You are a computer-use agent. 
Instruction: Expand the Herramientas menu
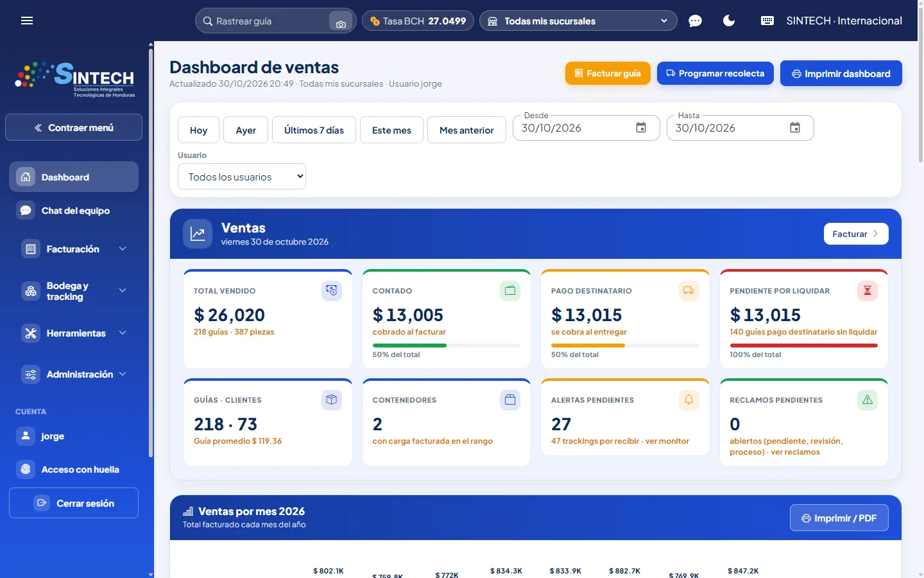point(74,333)
